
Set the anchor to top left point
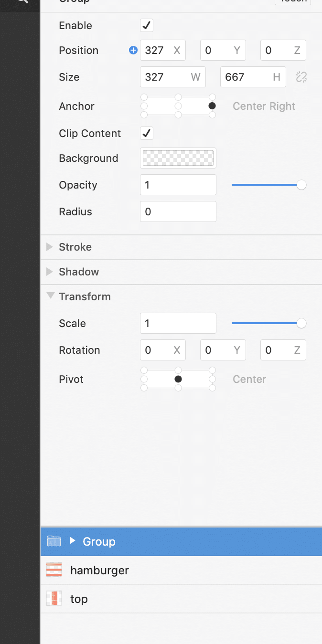pos(144,97)
